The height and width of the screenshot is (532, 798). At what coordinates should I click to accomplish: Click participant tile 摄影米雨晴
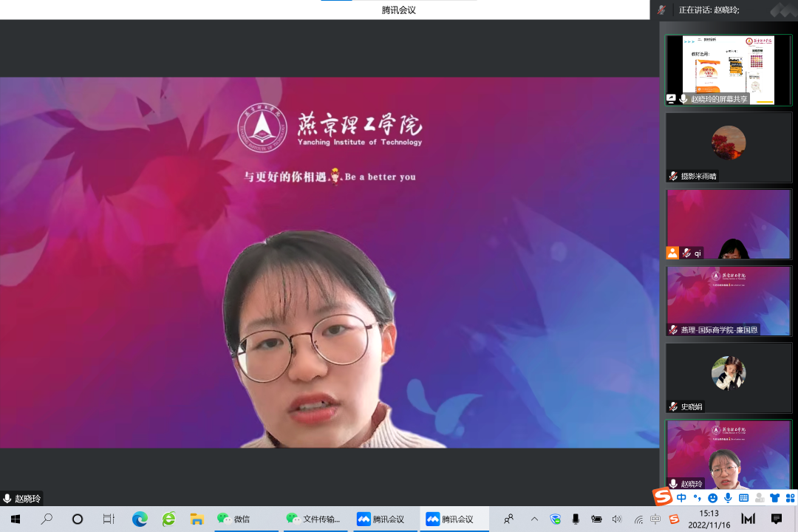pyautogui.click(x=729, y=146)
